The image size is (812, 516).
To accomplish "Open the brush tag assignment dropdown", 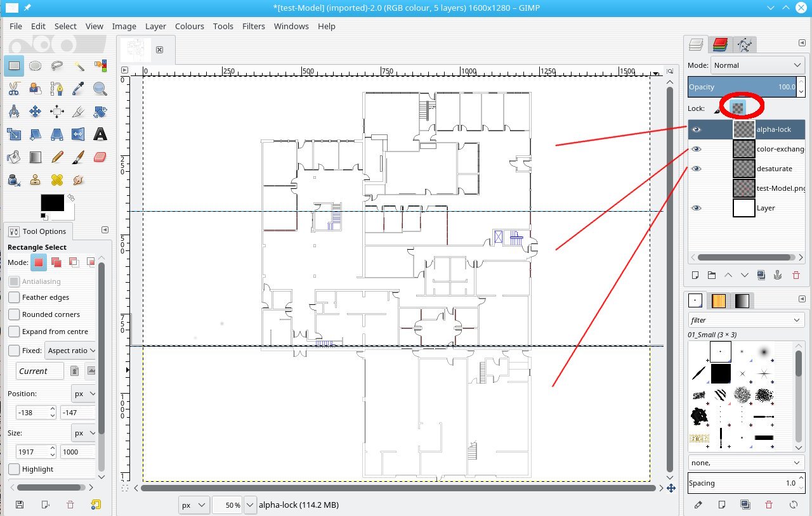I will coord(746,463).
